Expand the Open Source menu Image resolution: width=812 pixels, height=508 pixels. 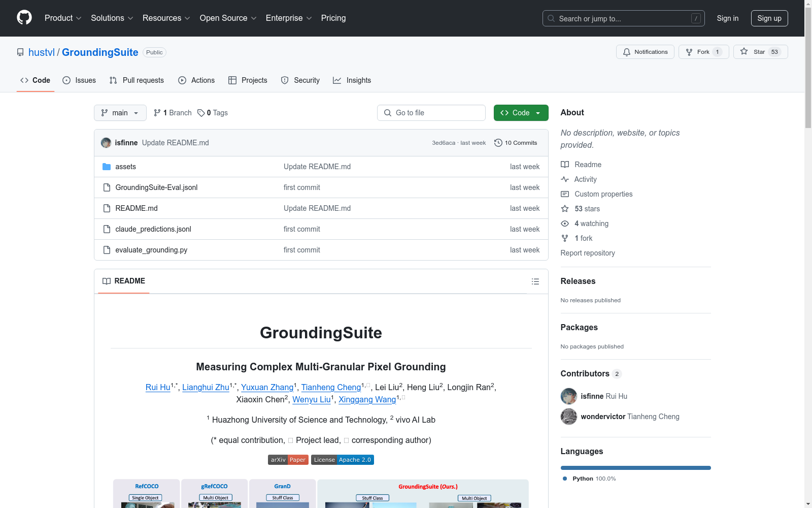click(x=228, y=18)
